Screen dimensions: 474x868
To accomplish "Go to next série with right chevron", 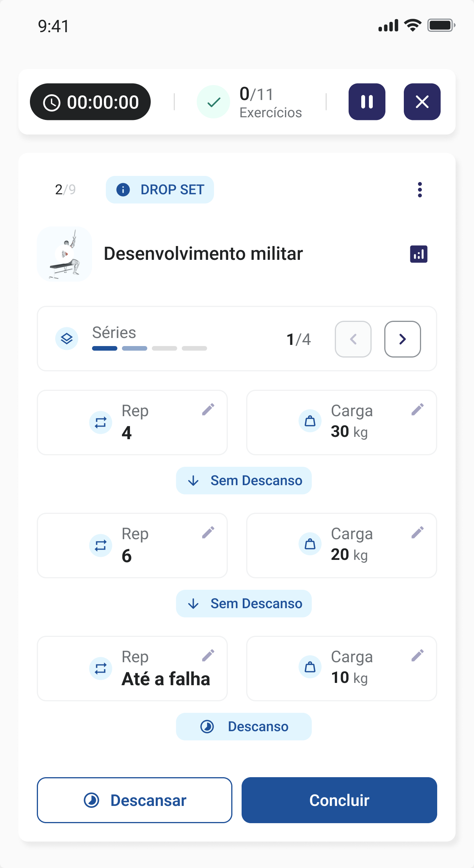I will click(402, 339).
